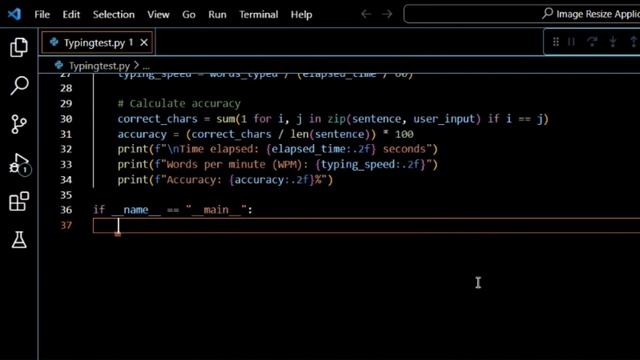Click the accuracy assignment on line 31
This screenshot has height=360, width=640.
pos(265,134)
